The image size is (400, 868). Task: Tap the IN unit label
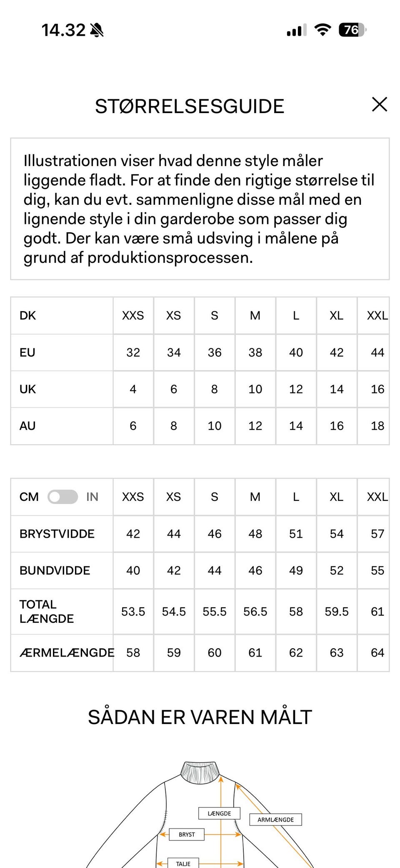[x=92, y=497]
